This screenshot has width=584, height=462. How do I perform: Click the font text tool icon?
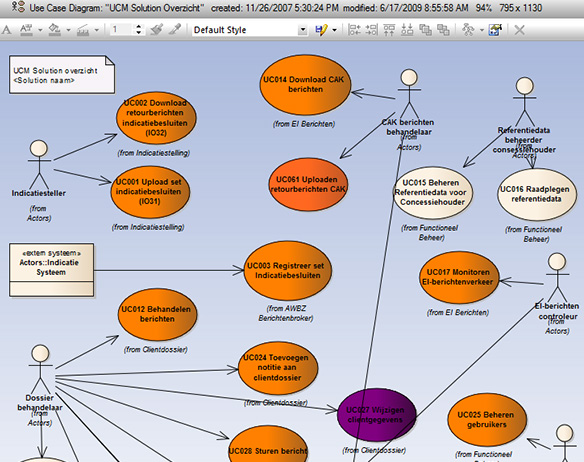(6, 29)
